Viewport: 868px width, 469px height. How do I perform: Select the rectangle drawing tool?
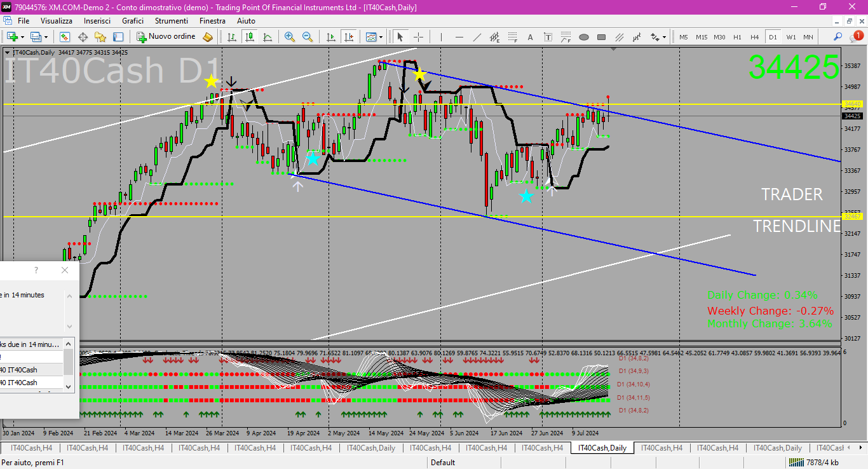tap(601, 37)
